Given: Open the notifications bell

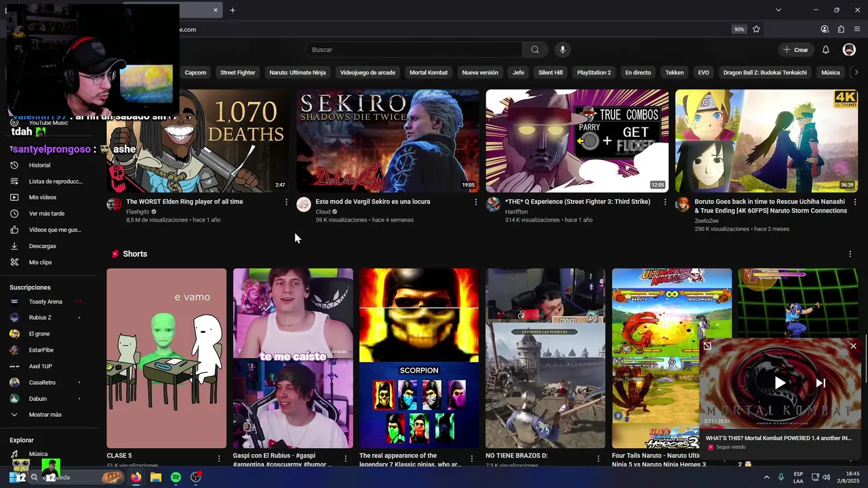Looking at the screenshot, I should coord(825,49).
